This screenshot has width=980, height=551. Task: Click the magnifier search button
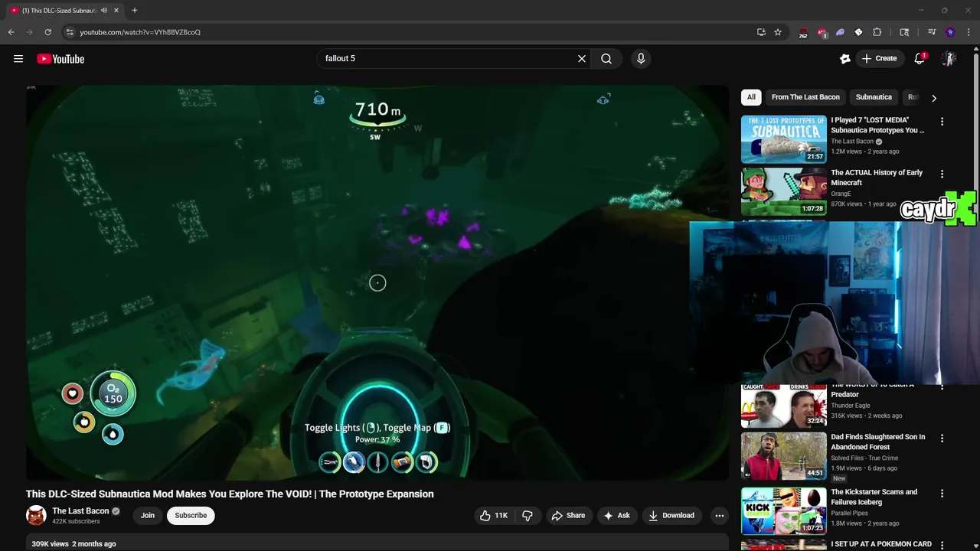point(606,59)
